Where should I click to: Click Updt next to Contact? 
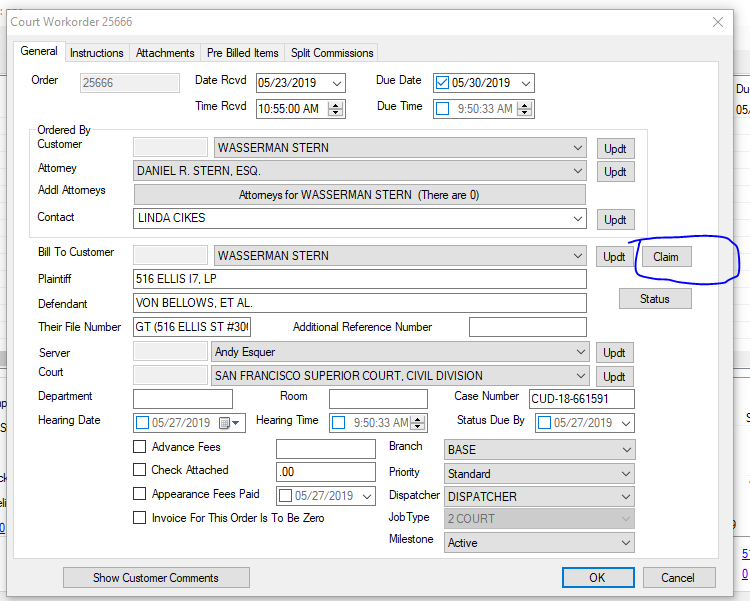point(615,220)
